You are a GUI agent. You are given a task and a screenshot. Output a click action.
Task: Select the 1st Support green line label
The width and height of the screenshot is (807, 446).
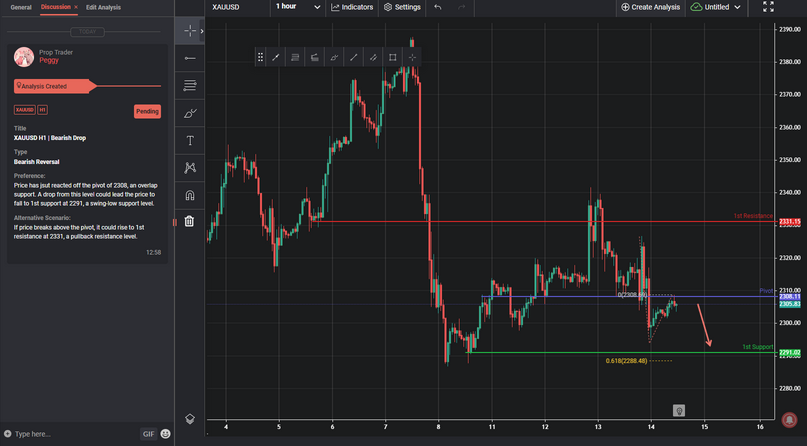coord(758,347)
